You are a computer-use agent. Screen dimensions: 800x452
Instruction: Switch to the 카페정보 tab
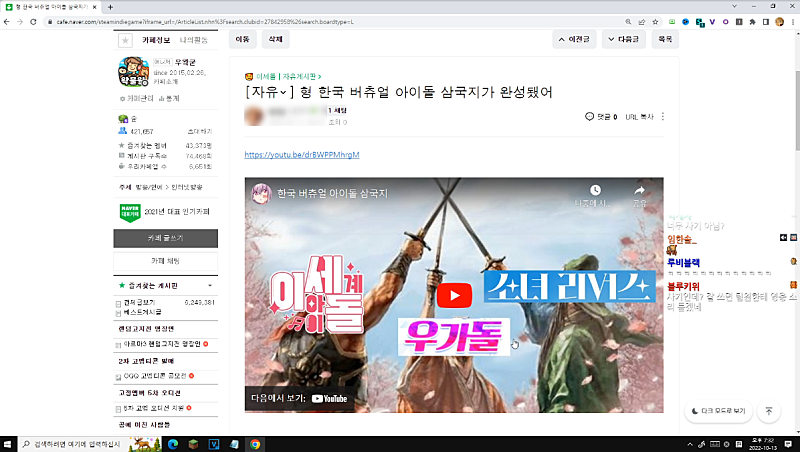pos(156,40)
